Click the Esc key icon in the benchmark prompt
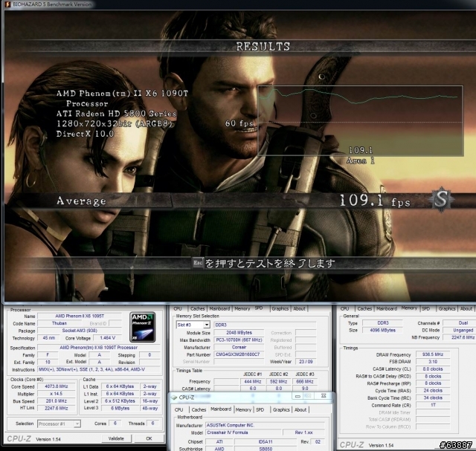Viewport: 476px width, 451px height. (198, 263)
